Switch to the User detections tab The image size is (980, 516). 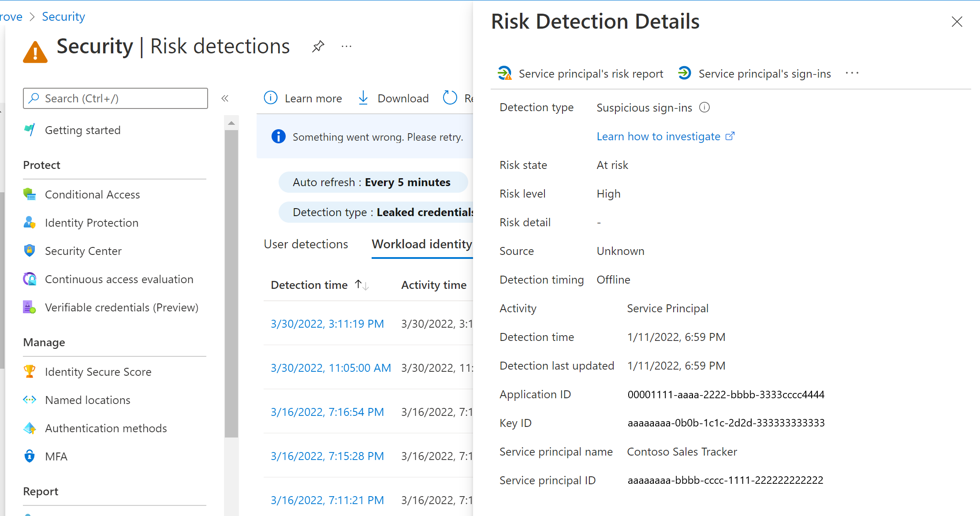click(306, 244)
